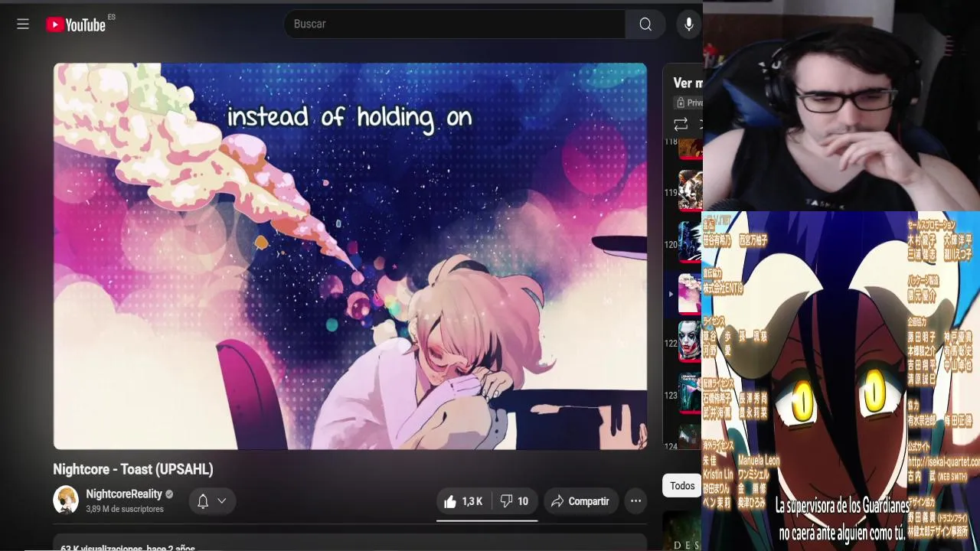Select the currently playing playlist thumbnail
The width and height of the screenshot is (980, 551).
click(690, 294)
